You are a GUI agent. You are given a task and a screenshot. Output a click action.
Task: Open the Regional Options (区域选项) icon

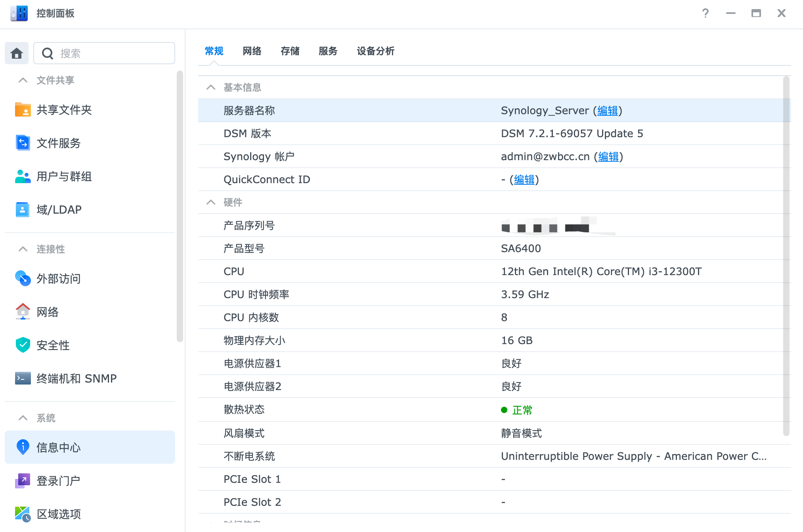click(23, 514)
